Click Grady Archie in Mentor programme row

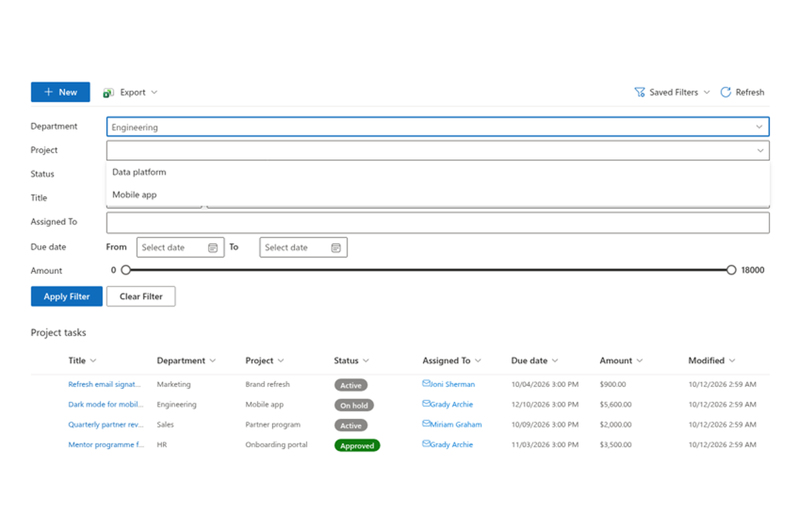452,445
